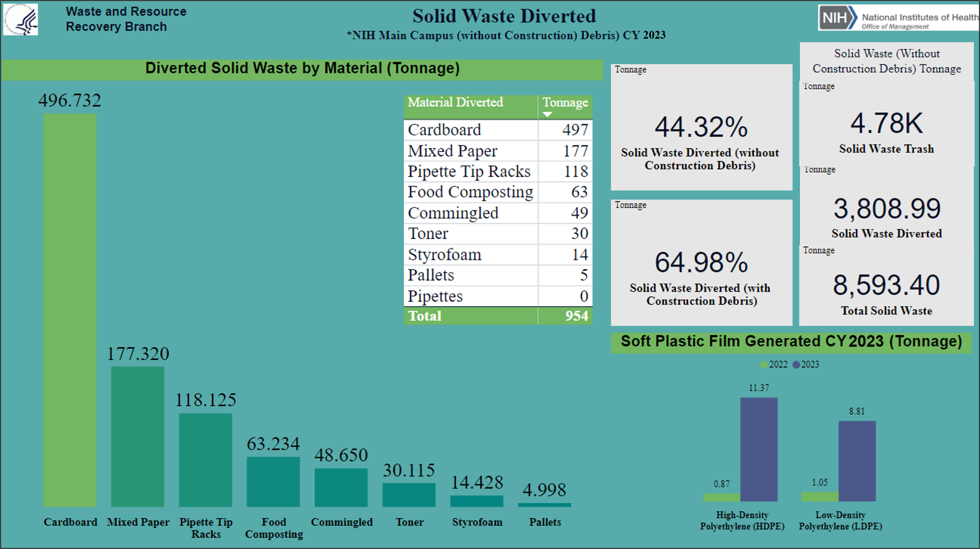Viewport: 980px width, 549px height.
Task: Select the Cardboard bar in chart
Action: [70, 310]
